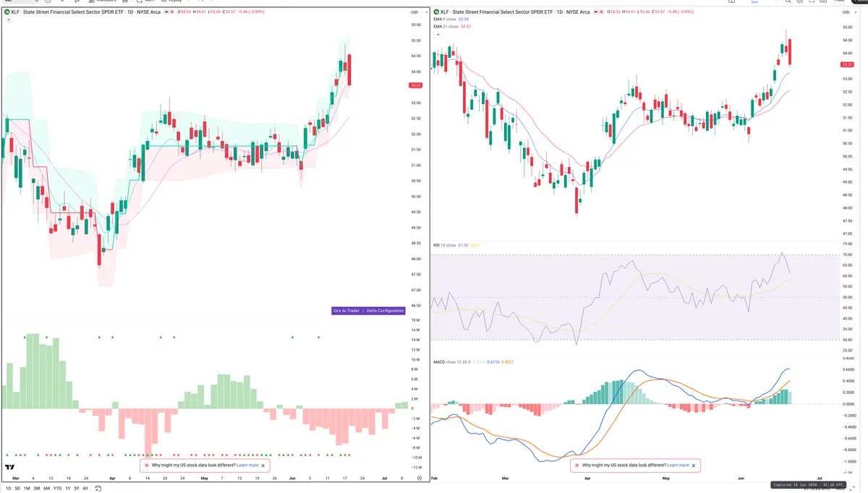Click 14 M level on volume delta axis
This screenshot has height=493, width=868.
pos(417,340)
